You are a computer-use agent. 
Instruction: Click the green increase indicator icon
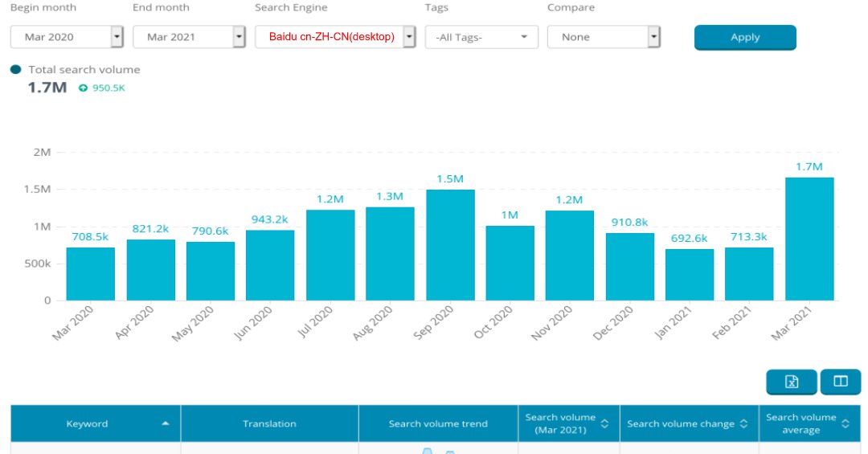[x=83, y=88]
